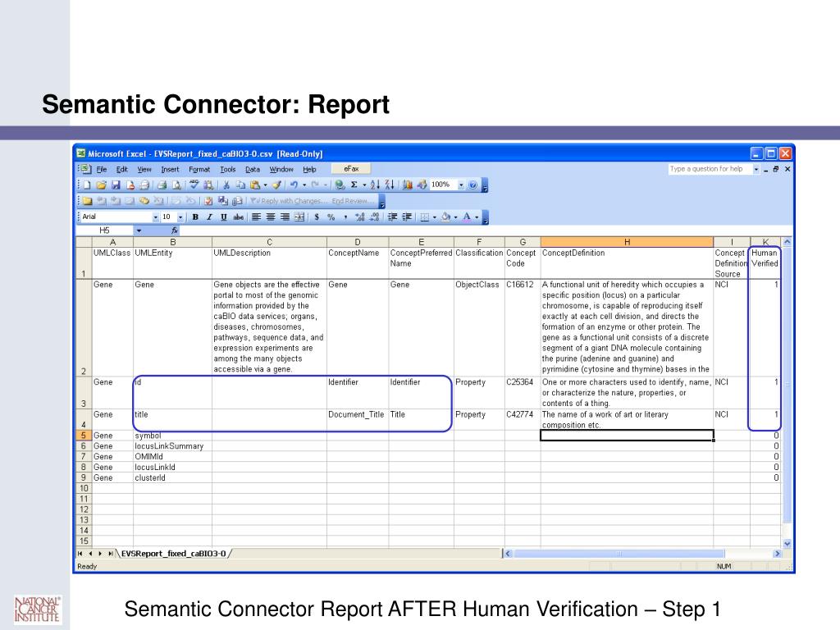Viewport: 840px width, 630px height.
Task: Select row 5 header
Action: [x=84, y=436]
